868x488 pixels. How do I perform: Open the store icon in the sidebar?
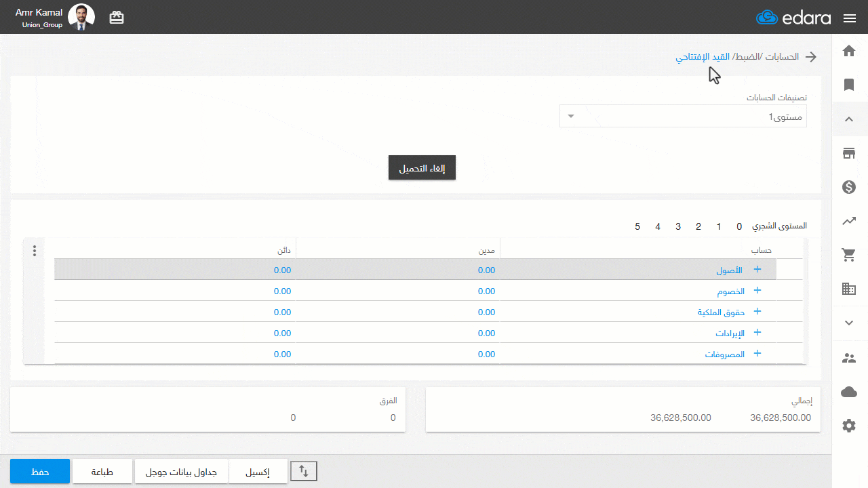tap(849, 153)
